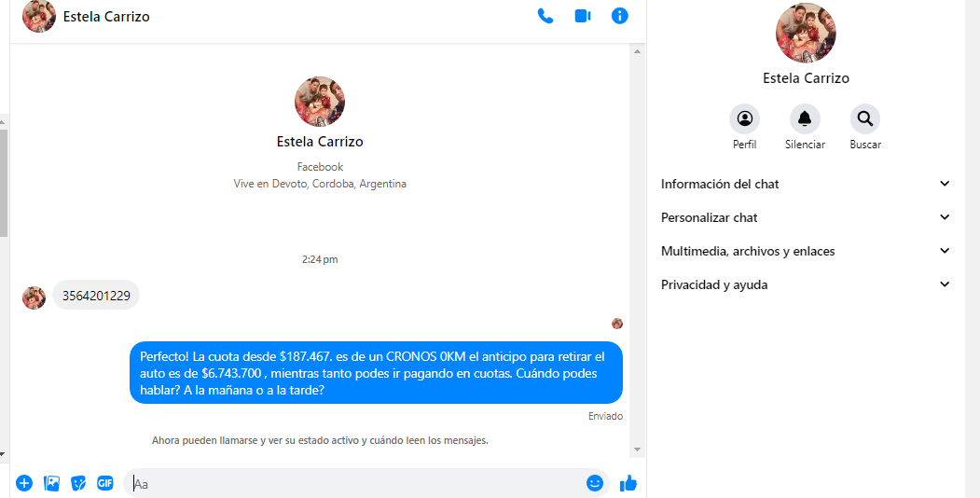This screenshot has width=980, height=498.
Task: Click the message text input field
Action: click(354, 483)
